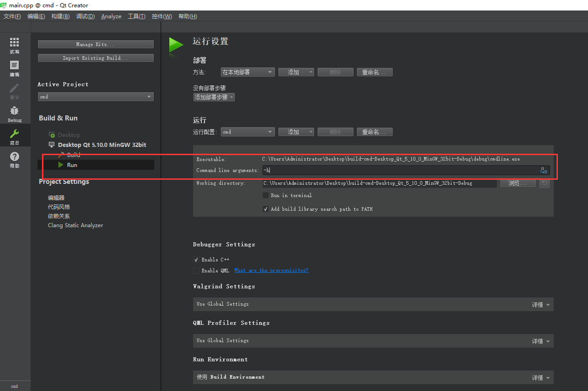Viewport: 588px width, 391px height.
Task: Open the 工具(T) menu
Action: click(136, 16)
